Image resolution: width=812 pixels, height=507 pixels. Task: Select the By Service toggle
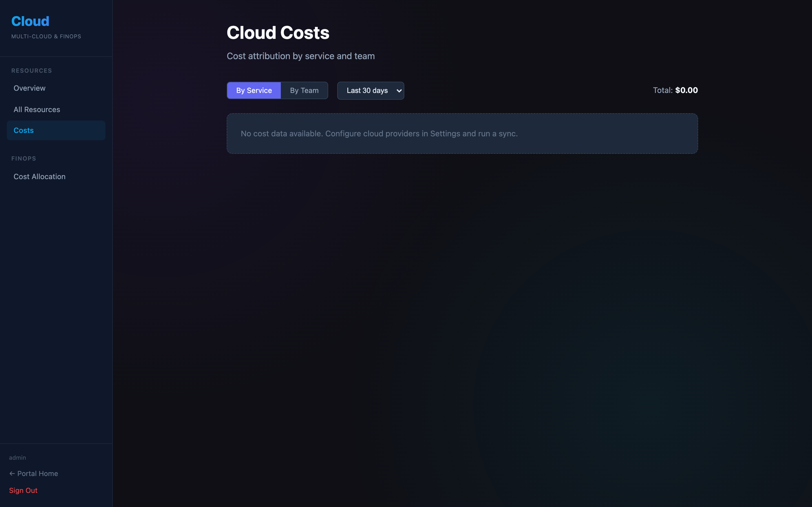[x=254, y=90]
